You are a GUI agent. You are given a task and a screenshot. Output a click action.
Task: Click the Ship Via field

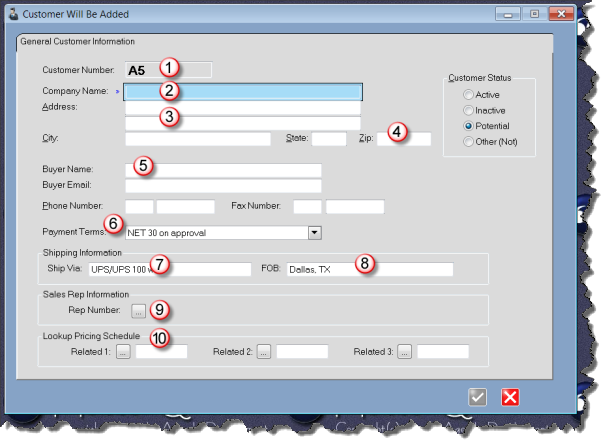tap(170, 269)
